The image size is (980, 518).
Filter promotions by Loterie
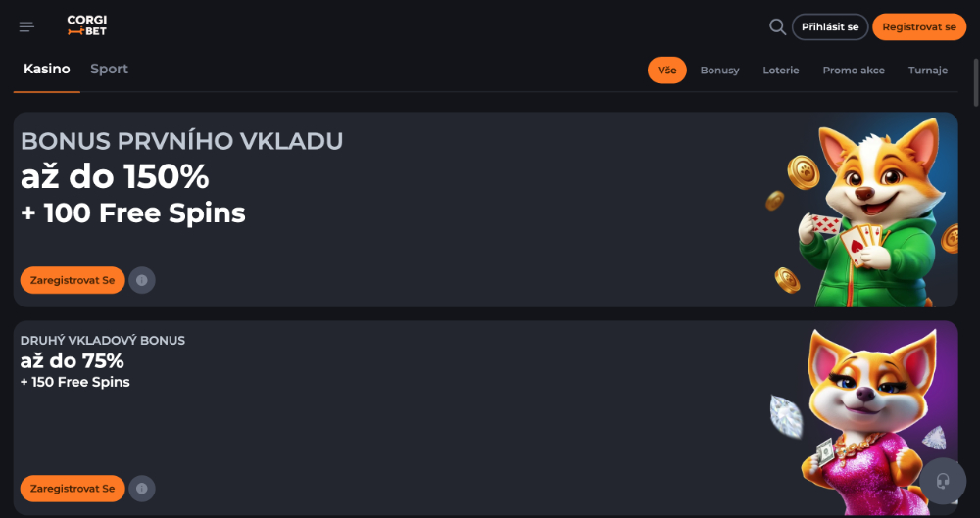[781, 71]
